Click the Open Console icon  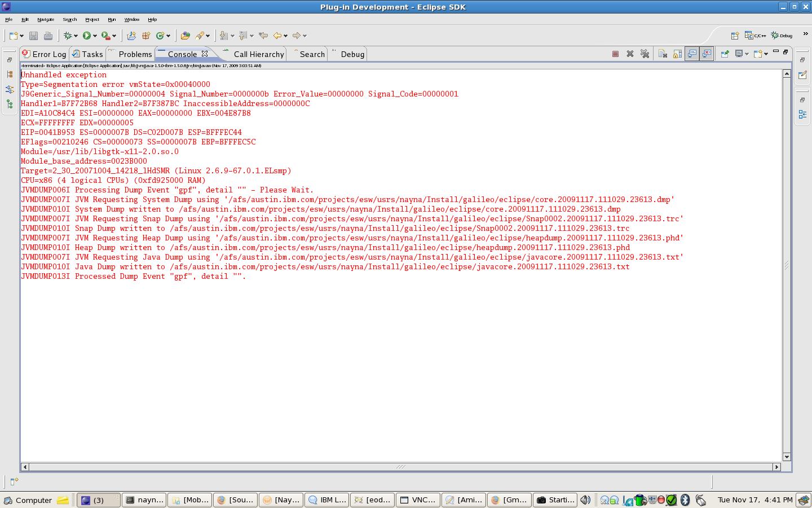[758, 54]
